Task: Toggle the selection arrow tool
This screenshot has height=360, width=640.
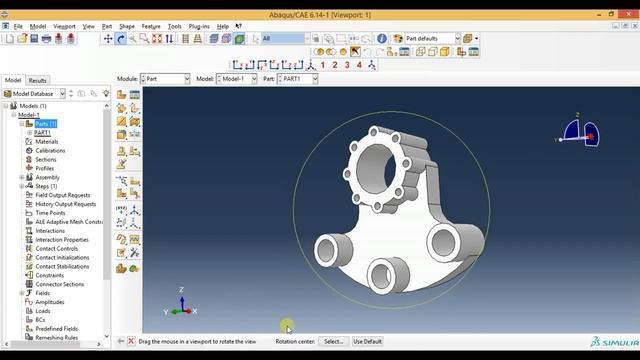Action: point(255,39)
